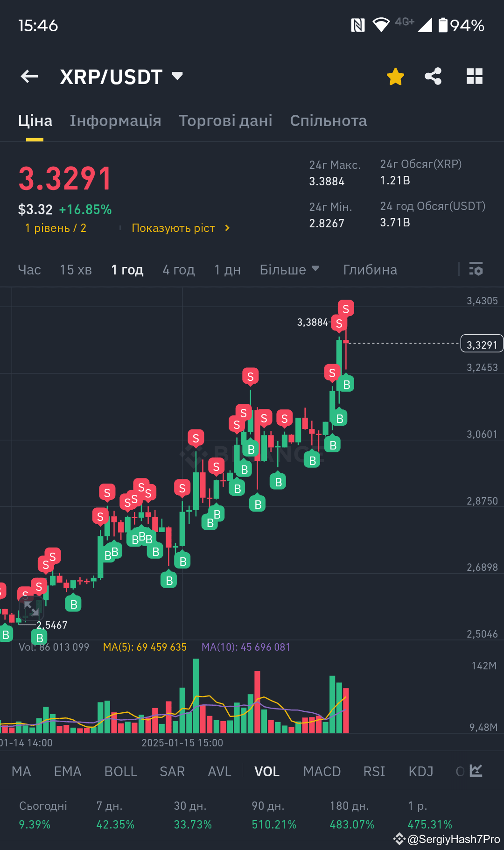Screen dimensions: 504x850
Task: Select the KDJ indicator
Action: click(x=421, y=772)
